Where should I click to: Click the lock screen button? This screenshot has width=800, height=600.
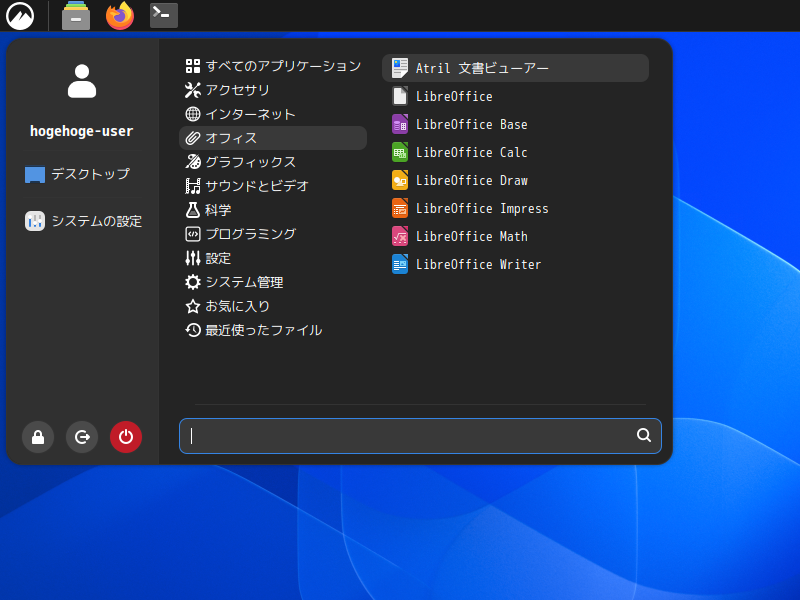click(38, 437)
